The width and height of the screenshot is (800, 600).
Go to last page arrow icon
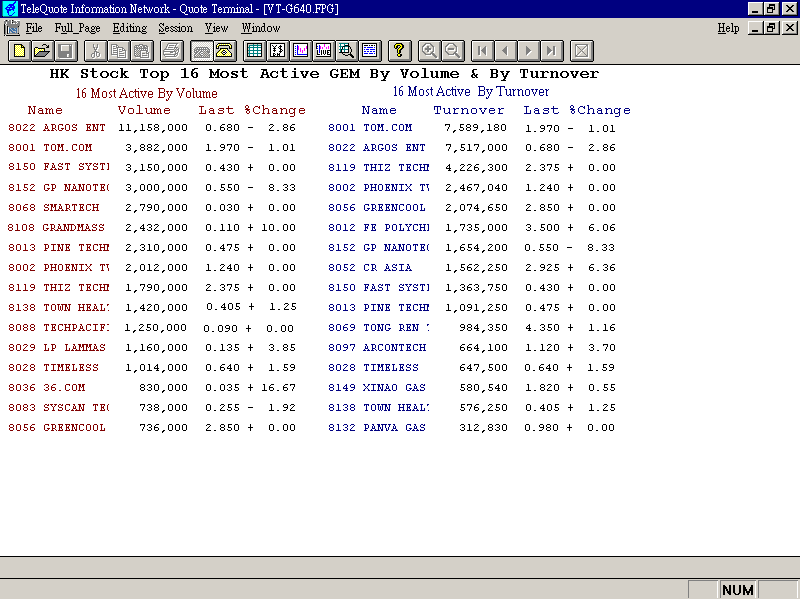[x=552, y=51]
